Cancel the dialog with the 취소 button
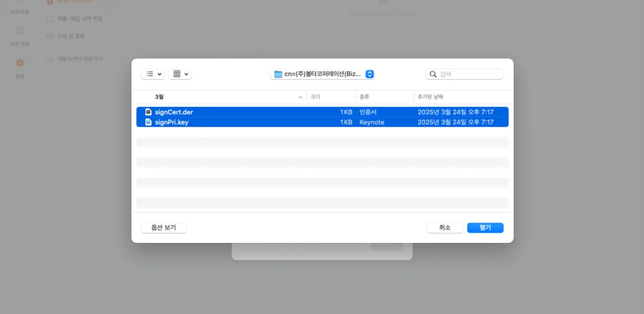Screen dimensions: 644x314 click(445, 228)
